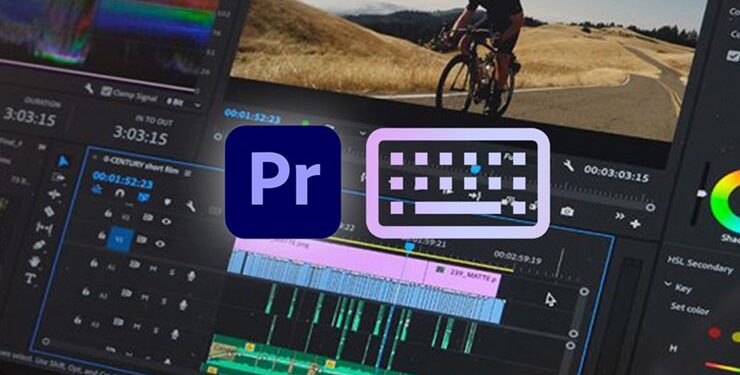Mute the A3 audio track
The height and width of the screenshot is (375, 740).
(137, 326)
